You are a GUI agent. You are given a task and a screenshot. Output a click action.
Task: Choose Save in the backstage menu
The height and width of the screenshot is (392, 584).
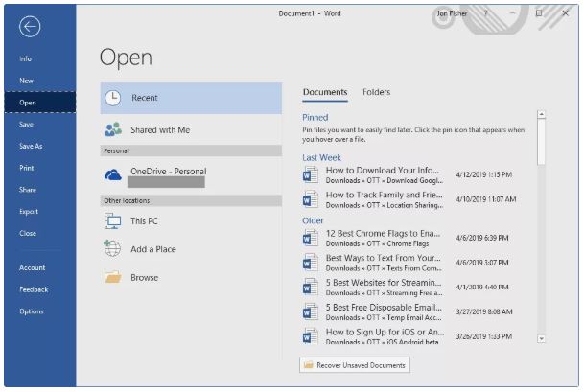pyautogui.click(x=40, y=124)
